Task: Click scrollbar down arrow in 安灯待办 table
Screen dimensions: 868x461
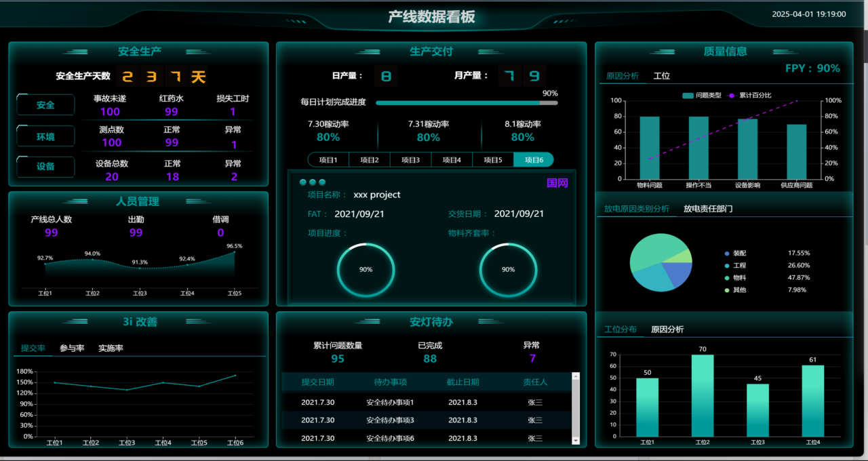Action: (576, 440)
